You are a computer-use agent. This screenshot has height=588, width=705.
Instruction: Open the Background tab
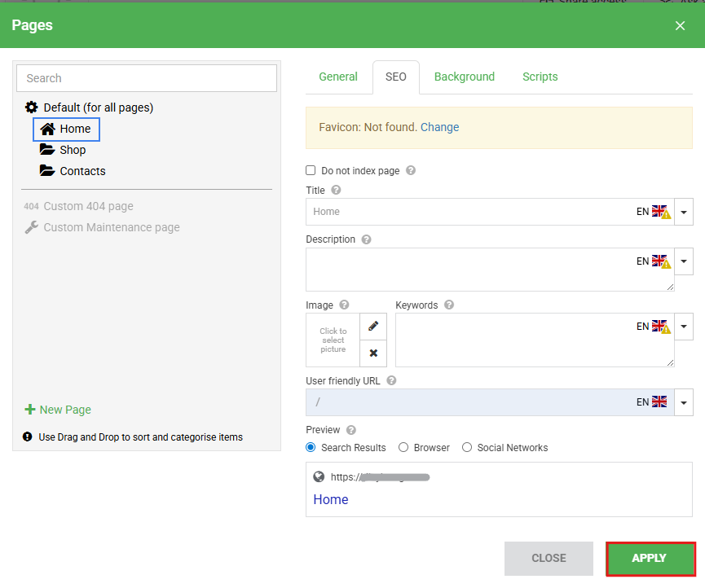[x=465, y=77]
